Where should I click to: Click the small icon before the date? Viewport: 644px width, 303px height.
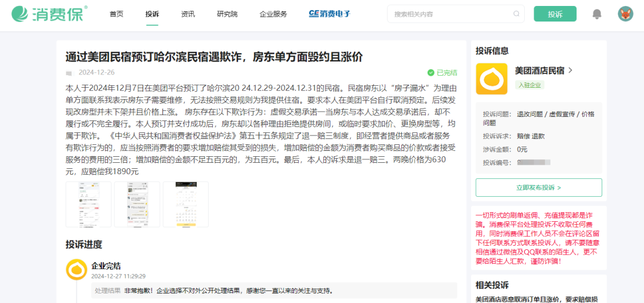pos(69,73)
